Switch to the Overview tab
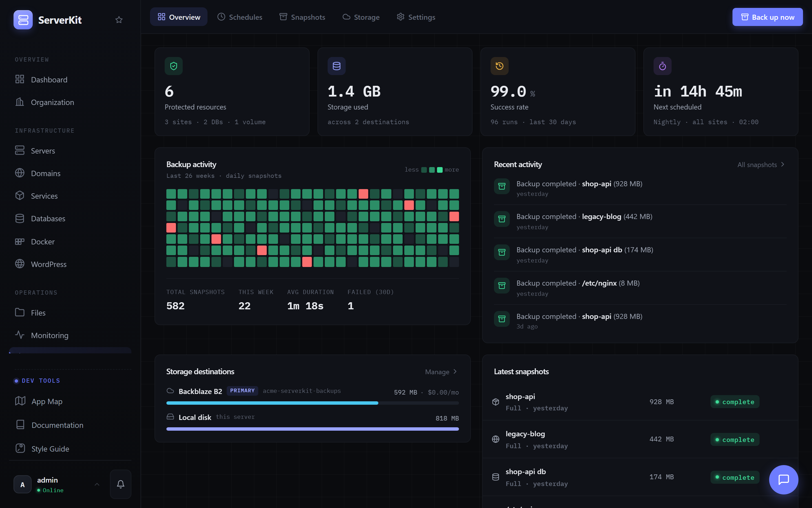Image resolution: width=812 pixels, height=508 pixels. 178,17
